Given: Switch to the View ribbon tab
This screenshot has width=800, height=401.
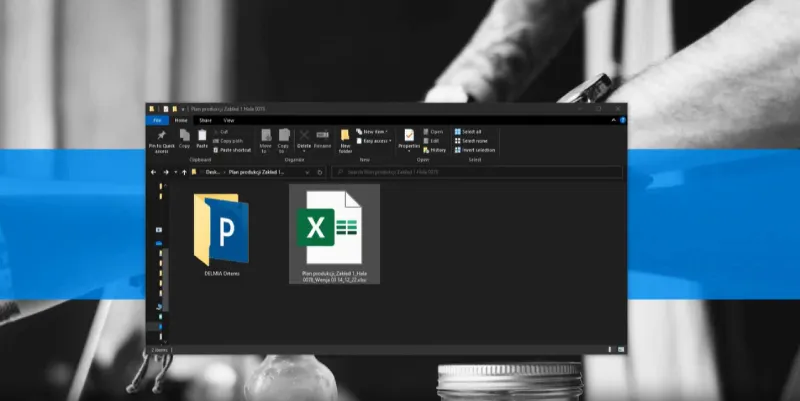Looking at the screenshot, I should [x=229, y=120].
